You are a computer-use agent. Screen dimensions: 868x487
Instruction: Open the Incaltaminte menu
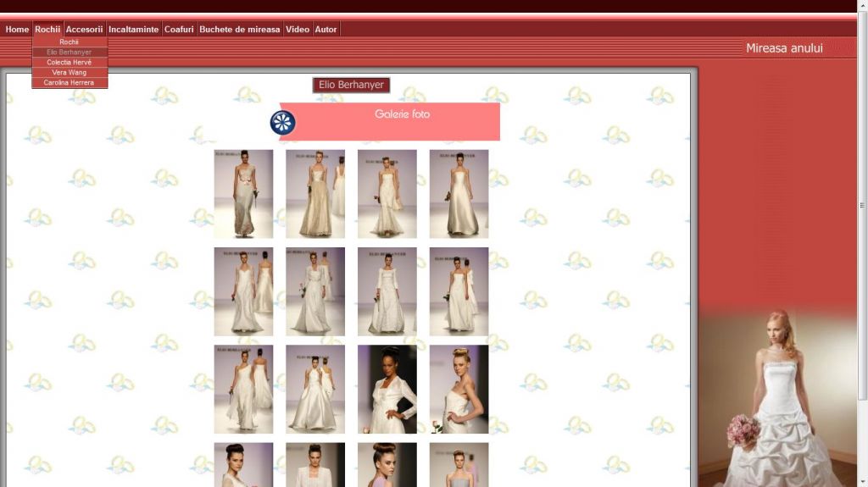[133, 30]
